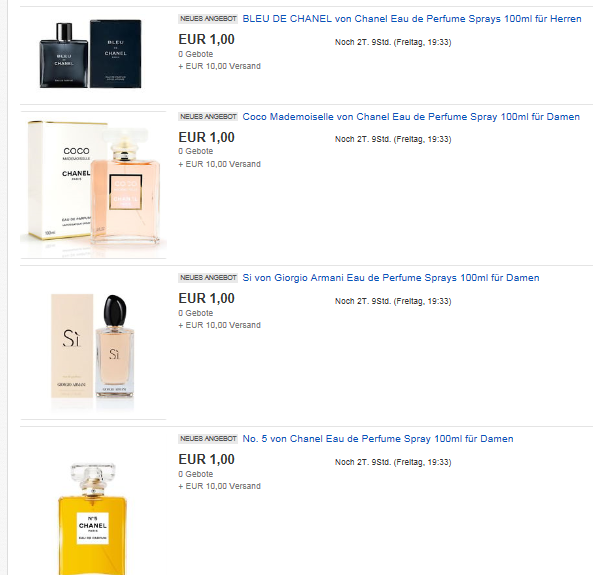This screenshot has height=575, width=593.
Task: Open the No. 5 von Chanel listing title
Action: pyautogui.click(x=378, y=439)
